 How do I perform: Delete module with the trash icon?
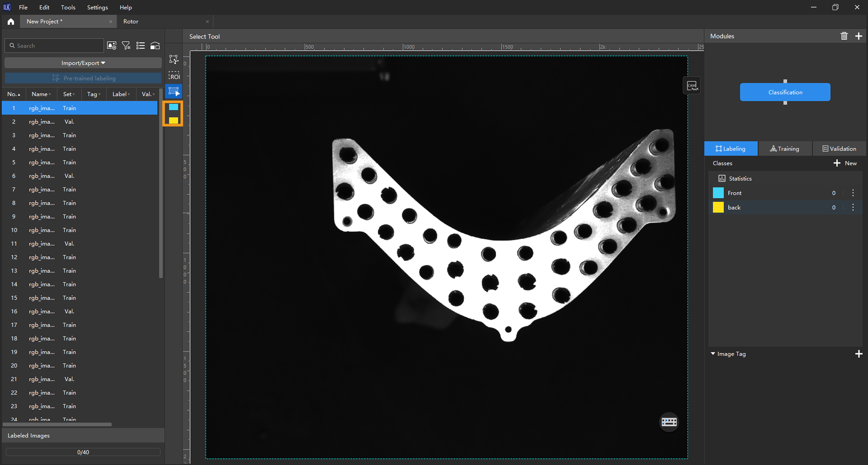click(x=844, y=36)
